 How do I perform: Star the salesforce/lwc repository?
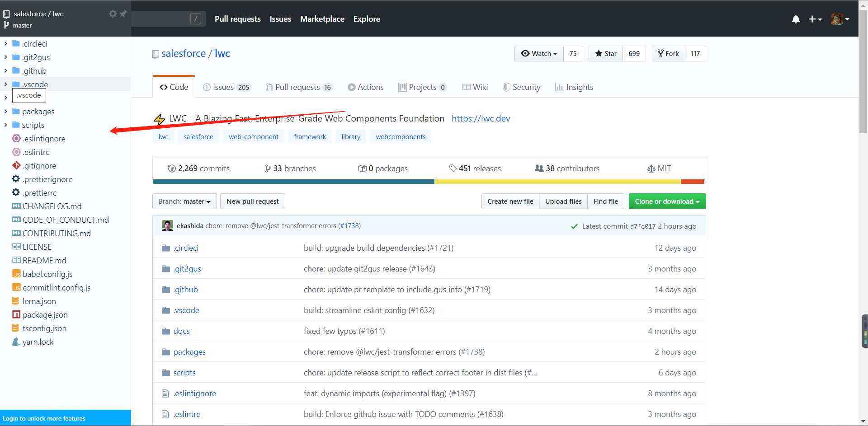(605, 53)
